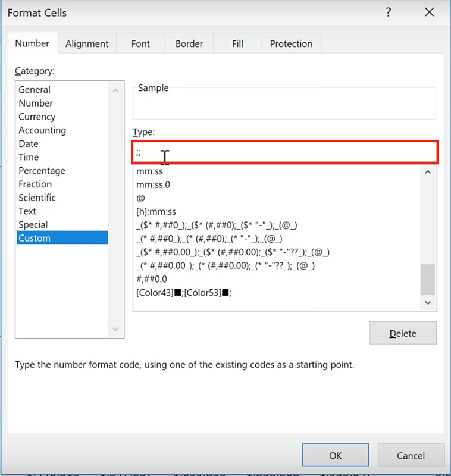Confirm with the OK button

(335, 455)
